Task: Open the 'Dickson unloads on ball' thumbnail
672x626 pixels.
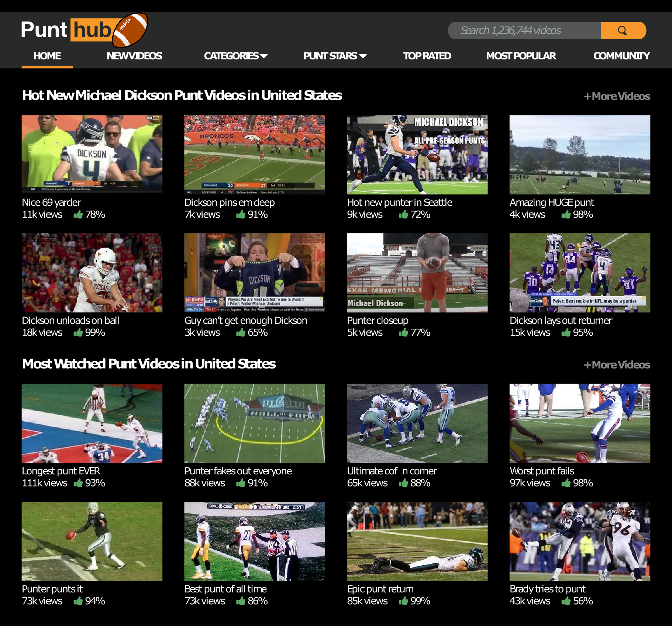Action: pos(92,273)
